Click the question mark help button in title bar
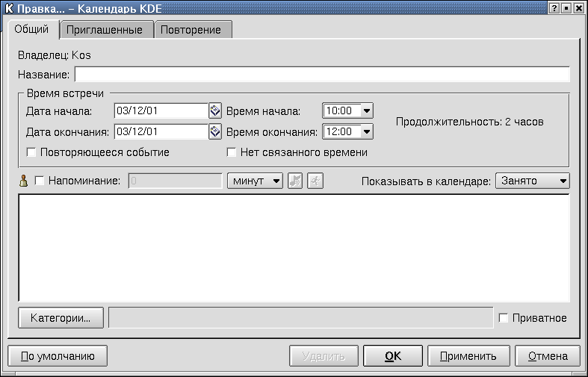Screen dimensions: 588x377 [x=554, y=7]
